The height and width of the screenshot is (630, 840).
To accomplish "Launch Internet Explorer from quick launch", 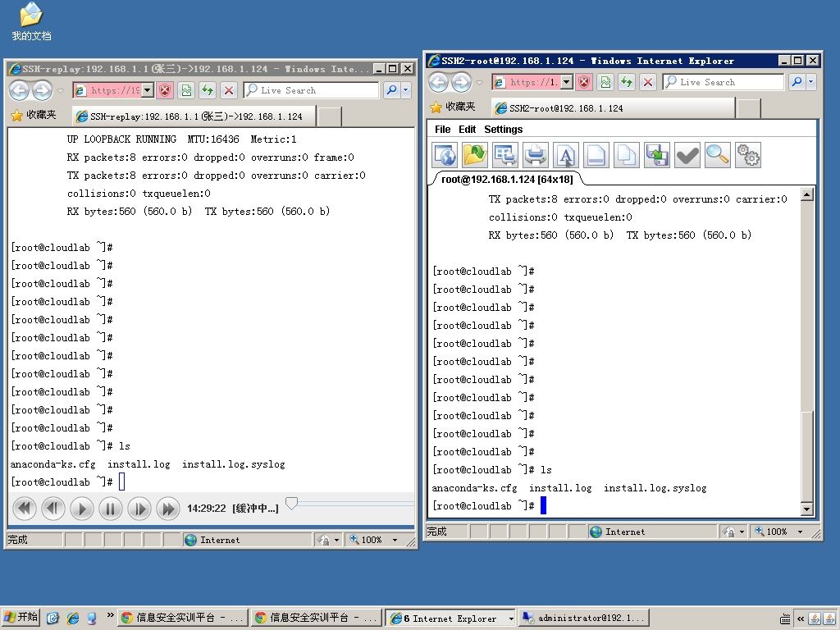I will 73,618.
